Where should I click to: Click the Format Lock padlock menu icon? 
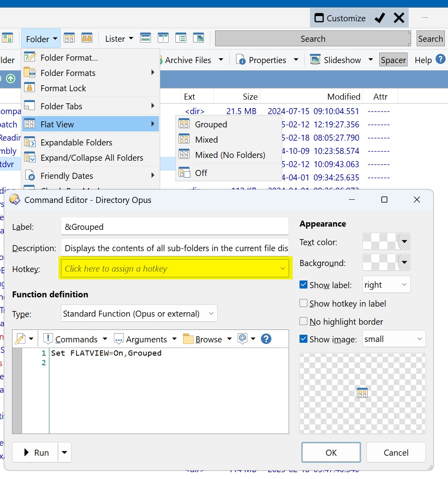point(30,88)
